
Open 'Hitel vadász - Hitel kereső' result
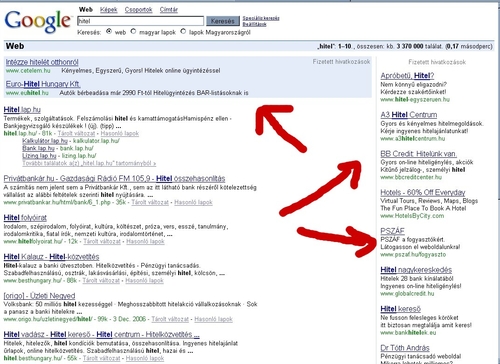[x=102, y=334]
